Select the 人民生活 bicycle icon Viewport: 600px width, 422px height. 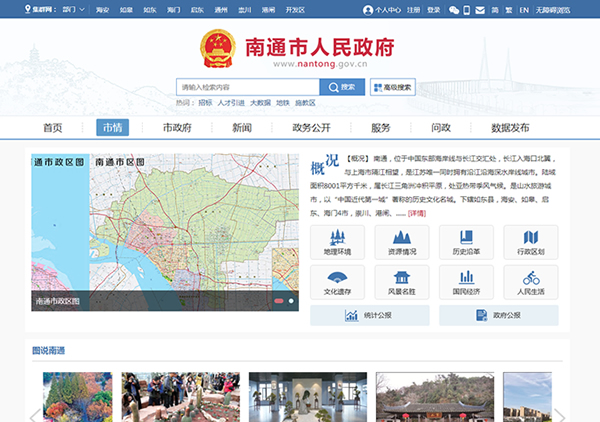pyautogui.click(x=531, y=282)
